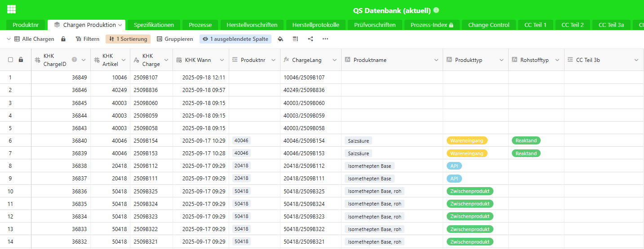The height and width of the screenshot is (249, 644).
Task: Open the row coloring paint bucket tool
Action: point(280,39)
